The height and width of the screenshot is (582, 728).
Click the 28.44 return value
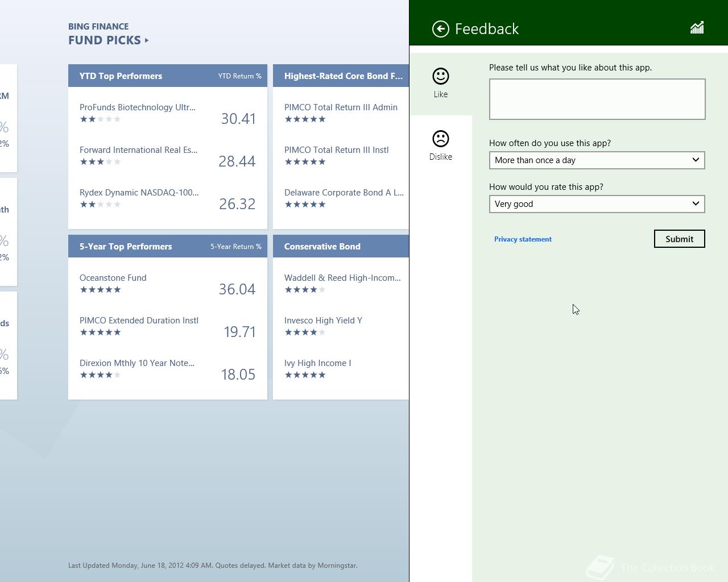[x=237, y=161]
